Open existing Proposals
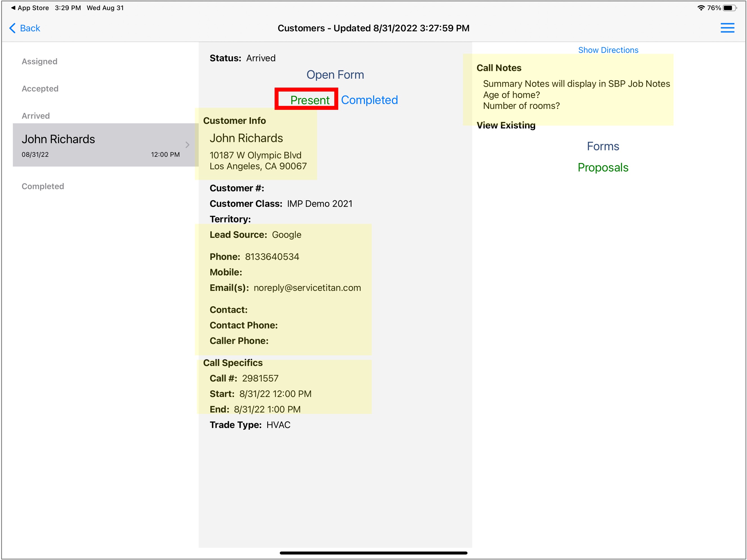Screen dimensions: 747x560 [603, 168]
